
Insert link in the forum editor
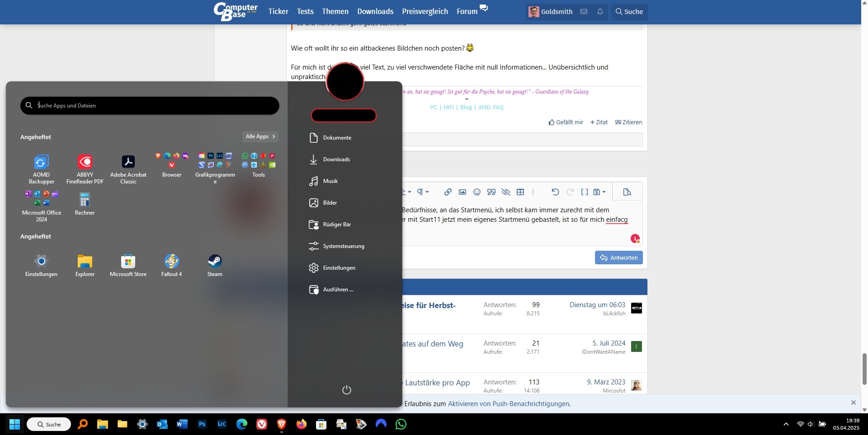[x=448, y=192]
